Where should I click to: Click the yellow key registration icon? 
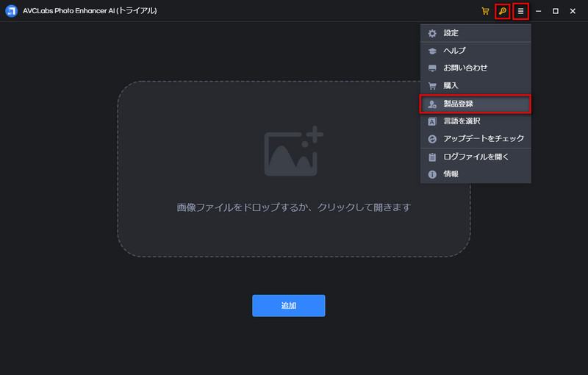tap(503, 11)
